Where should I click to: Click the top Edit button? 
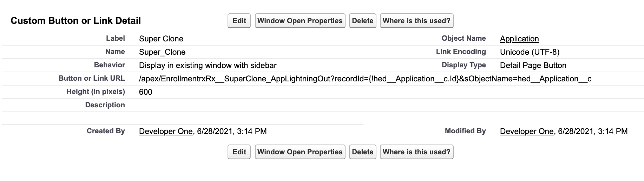point(239,21)
